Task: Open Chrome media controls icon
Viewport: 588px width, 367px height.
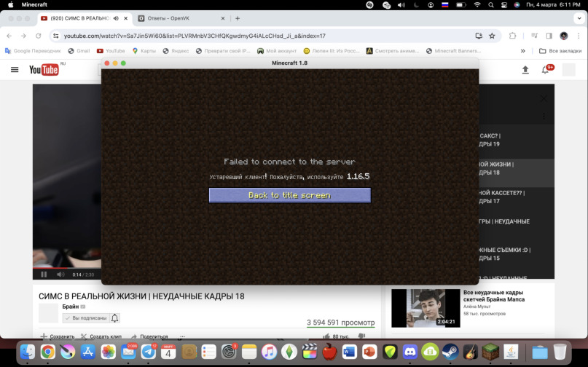Action: click(534, 36)
